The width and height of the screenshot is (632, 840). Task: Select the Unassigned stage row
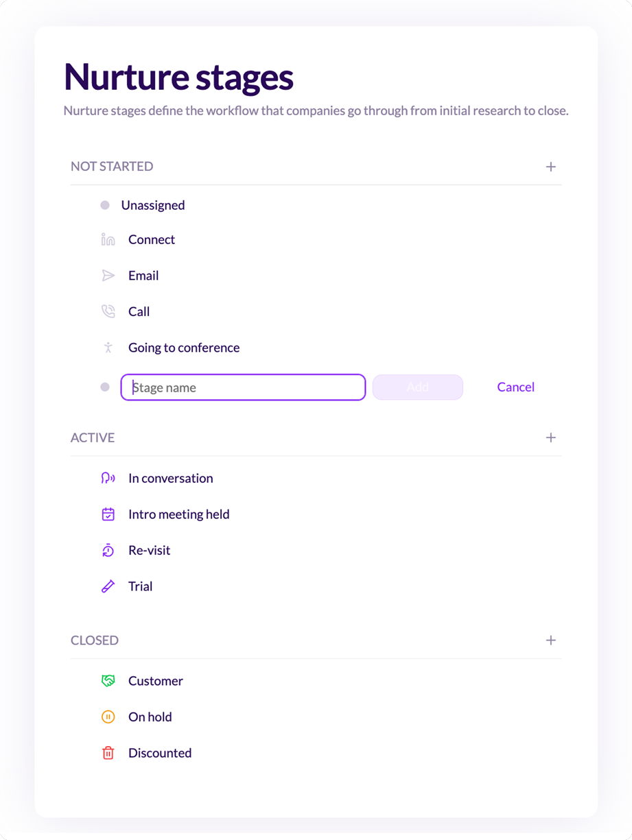[x=316, y=205]
